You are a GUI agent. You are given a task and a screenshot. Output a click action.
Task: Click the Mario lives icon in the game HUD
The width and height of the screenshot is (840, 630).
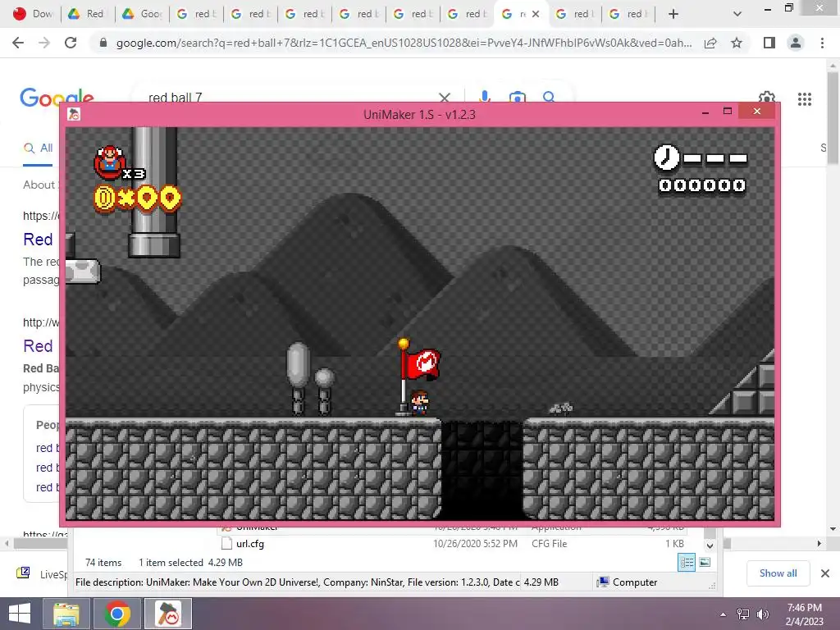click(x=109, y=162)
